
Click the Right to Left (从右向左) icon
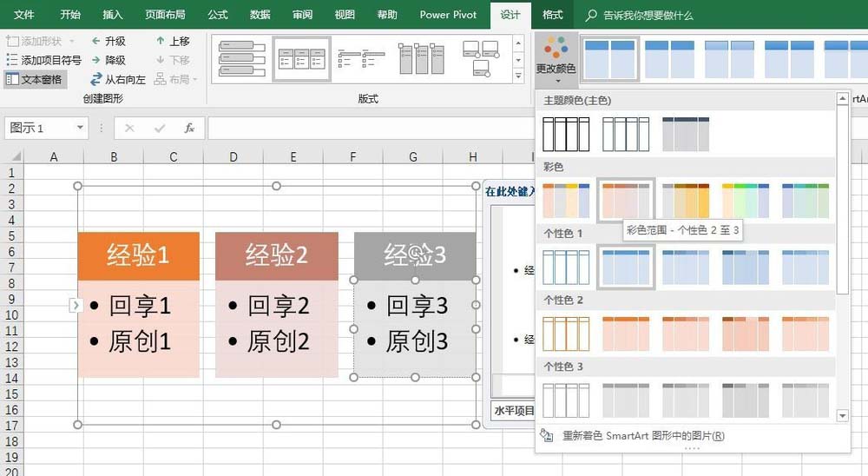tap(95, 79)
